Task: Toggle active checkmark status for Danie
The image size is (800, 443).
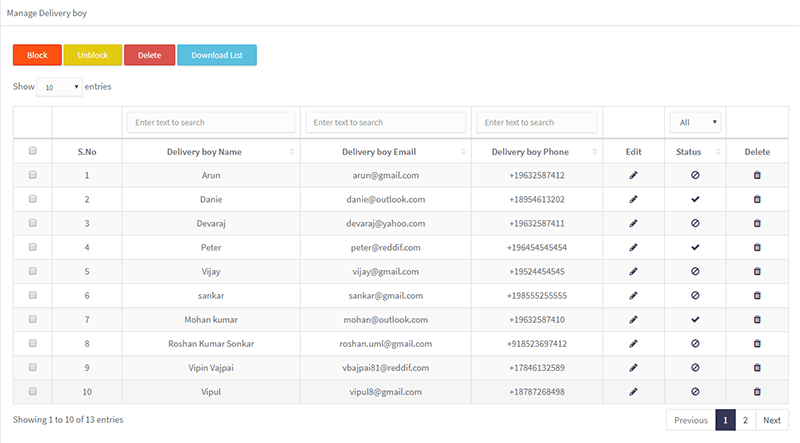Action: (x=695, y=199)
